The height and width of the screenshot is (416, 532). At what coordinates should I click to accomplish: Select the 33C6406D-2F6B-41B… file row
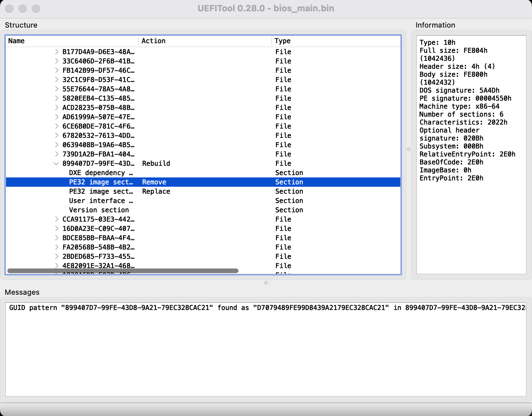point(203,61)
